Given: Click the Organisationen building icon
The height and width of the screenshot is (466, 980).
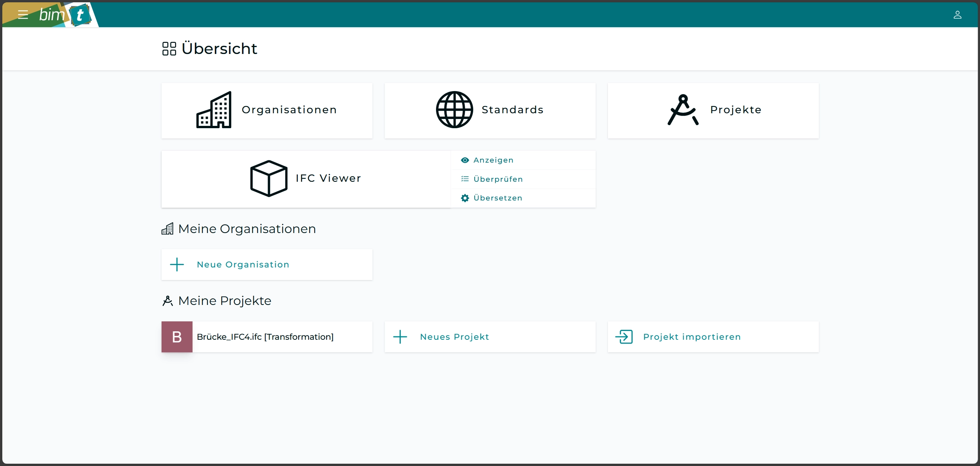Looking at the screenshot, I should click(214, 110).
